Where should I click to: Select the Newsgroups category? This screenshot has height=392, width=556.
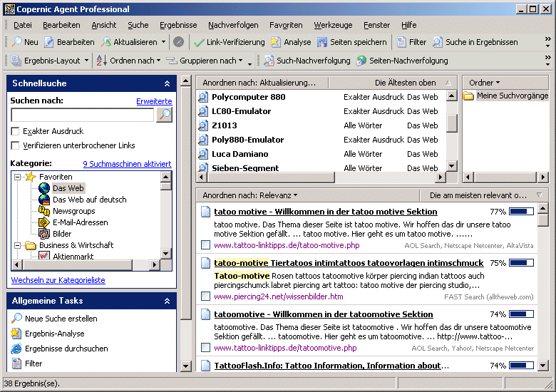pos(73,211)
